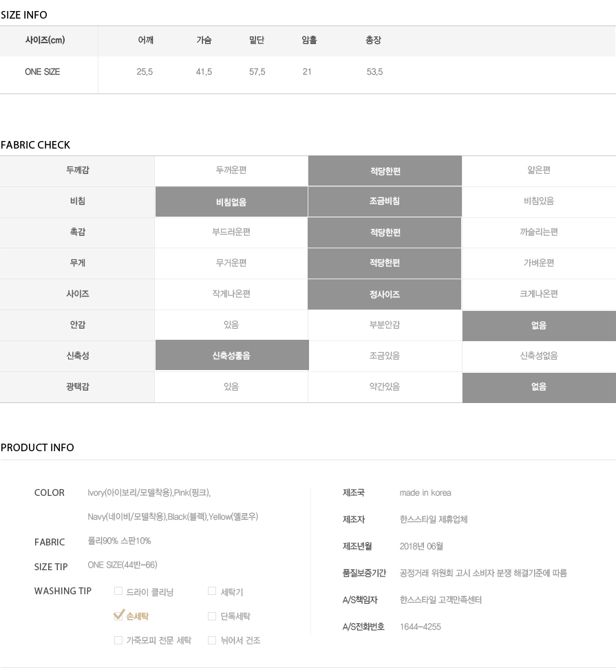
Task: Check the 가죽모피 전문 세탁 checkbox
Action: pyautogui.click(x=118, y=640)
